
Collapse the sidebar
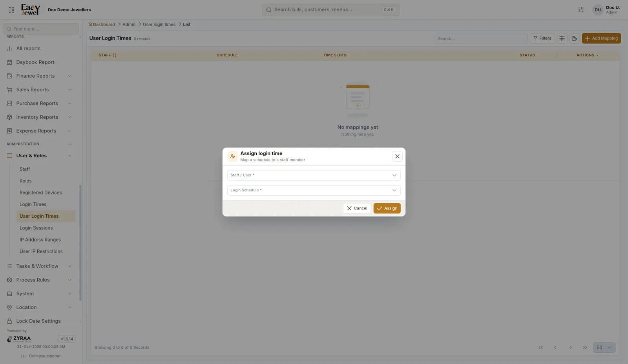tap(41, 356)
